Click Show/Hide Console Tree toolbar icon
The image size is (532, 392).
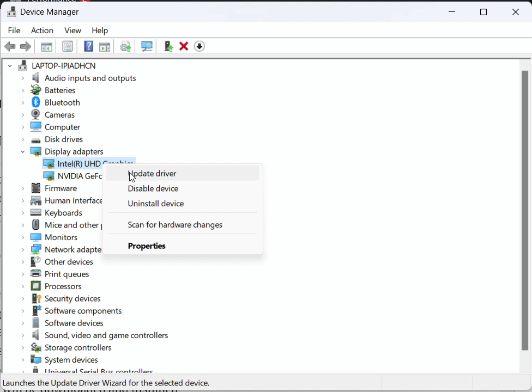[x=46, y=46]
